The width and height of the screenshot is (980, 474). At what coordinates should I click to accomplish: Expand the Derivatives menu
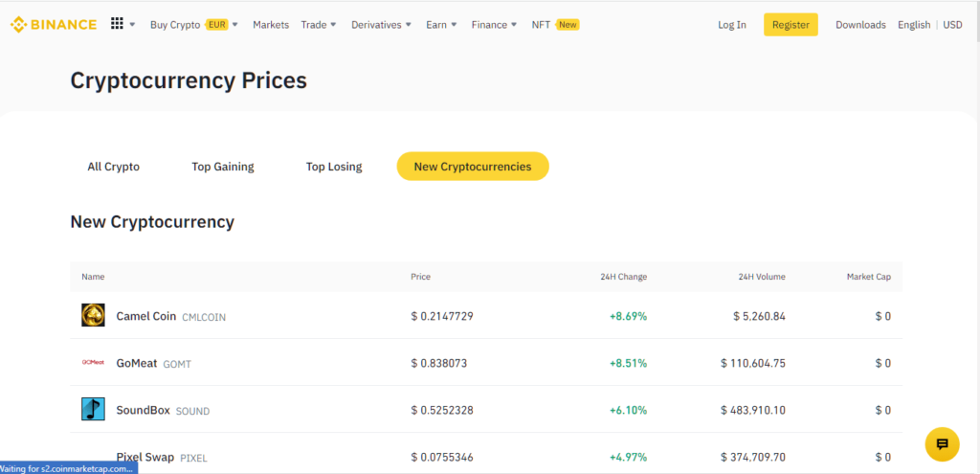pyautogui.click(x=381, y=25)
